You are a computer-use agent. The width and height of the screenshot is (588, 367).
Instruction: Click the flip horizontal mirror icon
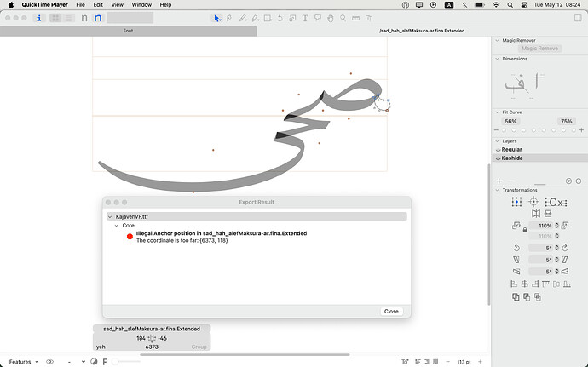(x=536, y=214)
